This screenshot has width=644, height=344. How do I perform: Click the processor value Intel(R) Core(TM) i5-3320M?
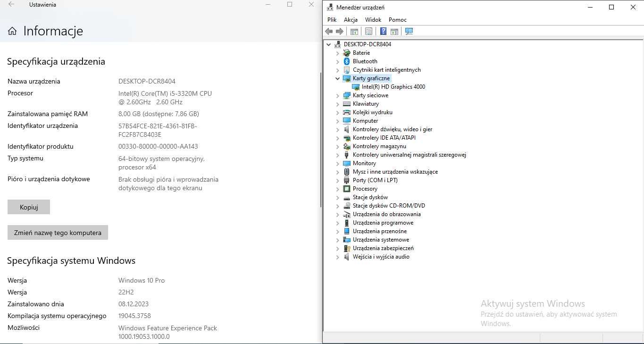165,98
